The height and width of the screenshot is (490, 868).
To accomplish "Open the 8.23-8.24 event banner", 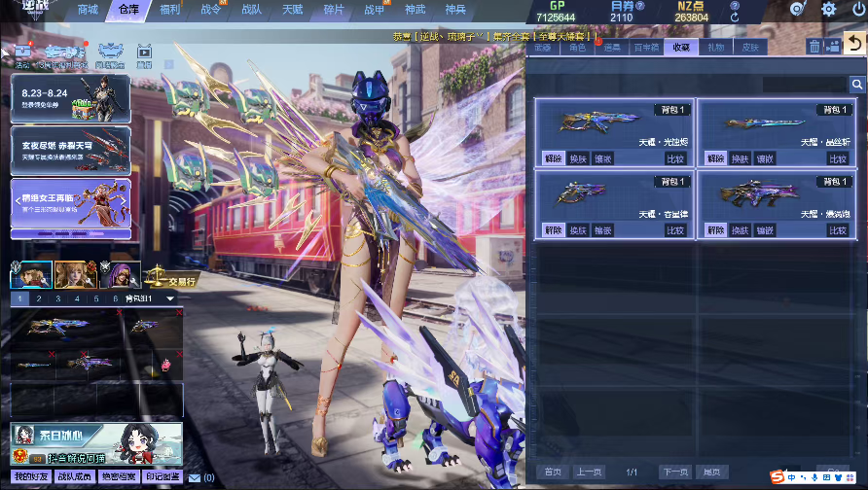I will pos(71,98).
